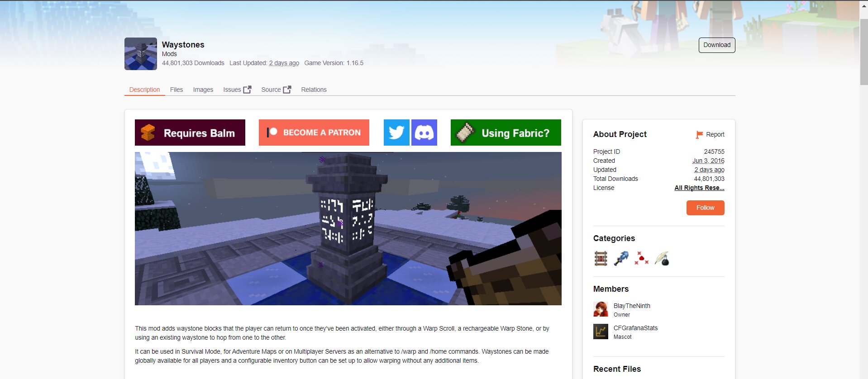The height and width of the screenshot is (379, 868).
Task: Click the Recent Files heading
Action: (617, 369)
